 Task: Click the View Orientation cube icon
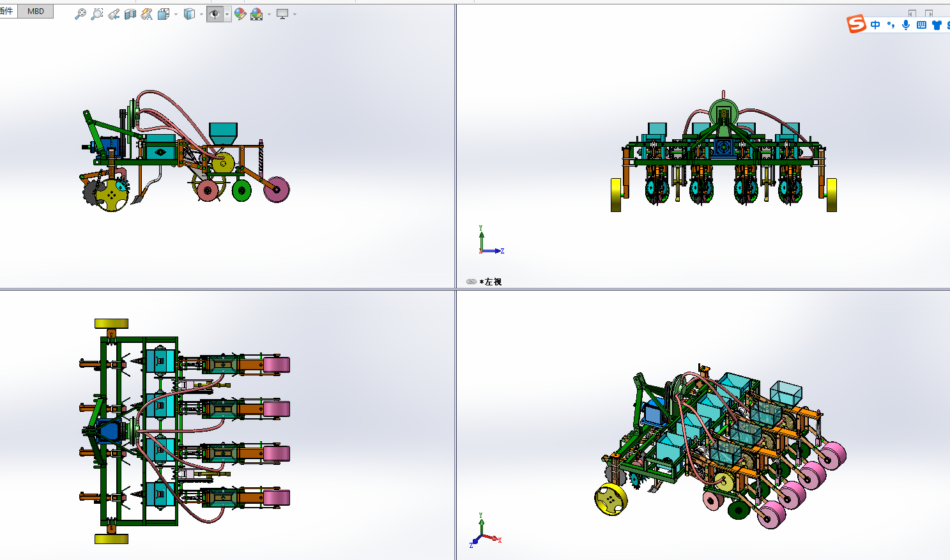click(164, 14)
